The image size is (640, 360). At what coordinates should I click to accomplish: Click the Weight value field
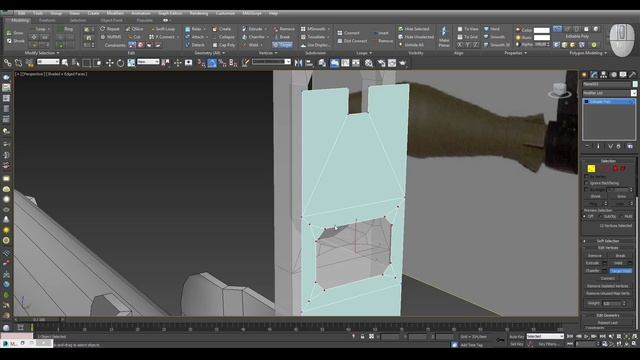pyautogui.click(x=611, y=303)
